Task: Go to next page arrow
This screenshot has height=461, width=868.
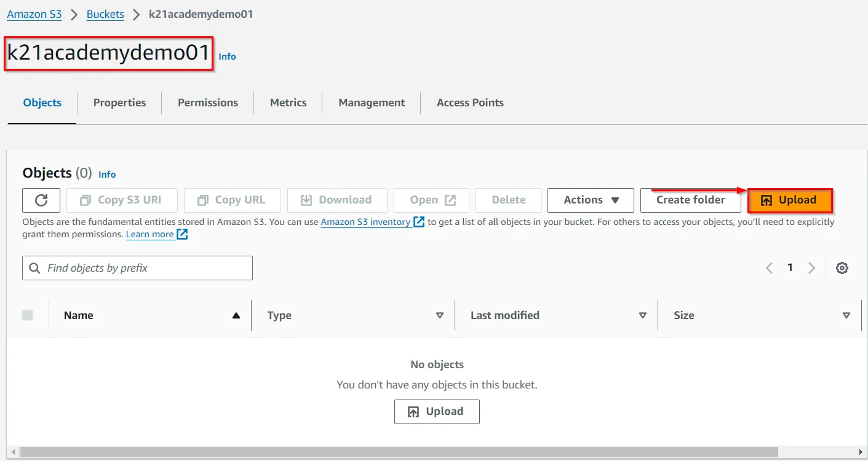Action: (811, 268)
